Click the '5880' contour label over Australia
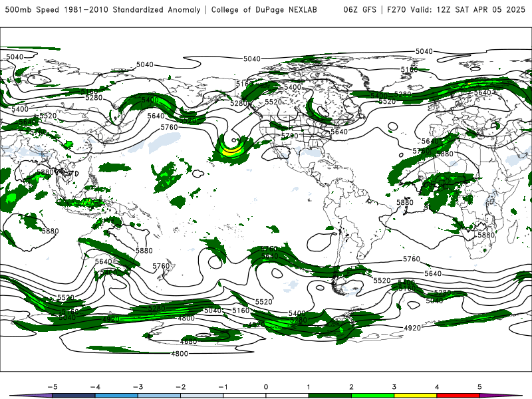The width and height of the screenshot is (532, 399). point(144,251)
